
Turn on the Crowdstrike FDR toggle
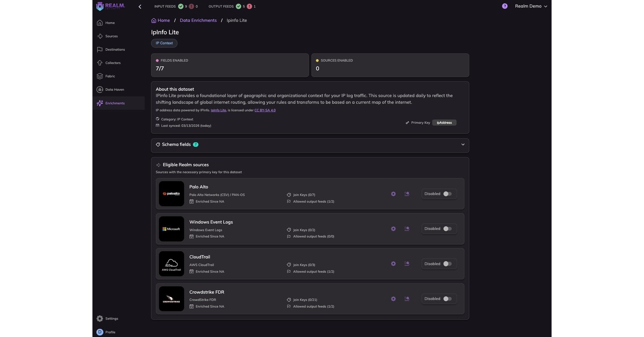(447, 299)
